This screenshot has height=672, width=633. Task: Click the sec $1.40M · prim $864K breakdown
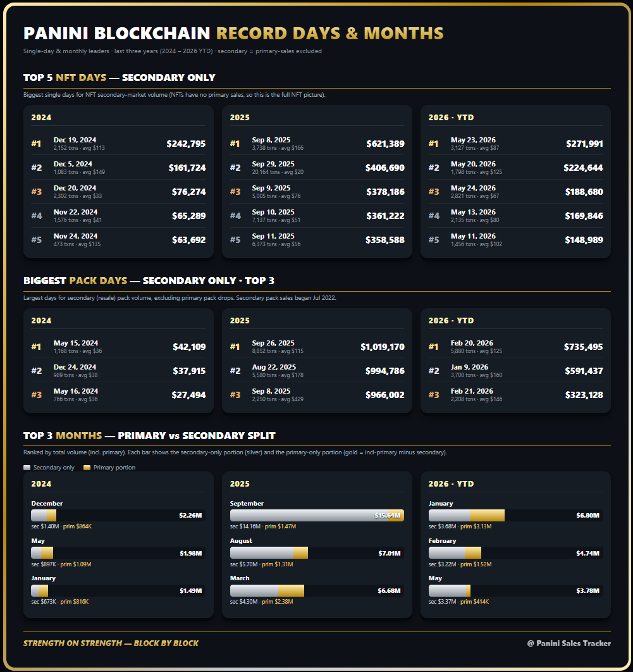coord(61,526)
